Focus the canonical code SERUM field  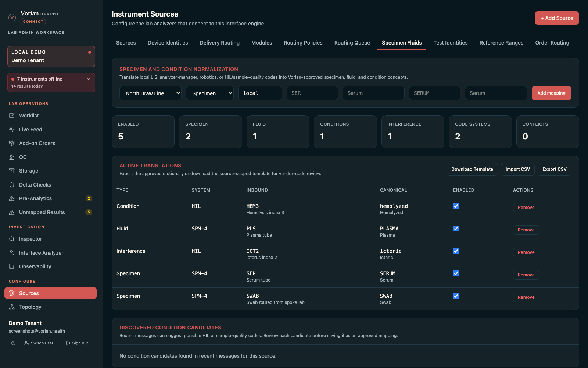pos(435,93)
